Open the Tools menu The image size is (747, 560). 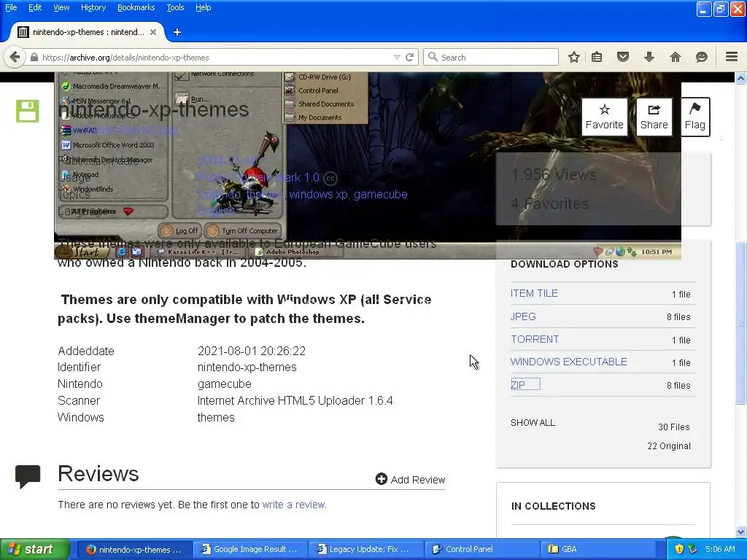(x=175, y=7)
